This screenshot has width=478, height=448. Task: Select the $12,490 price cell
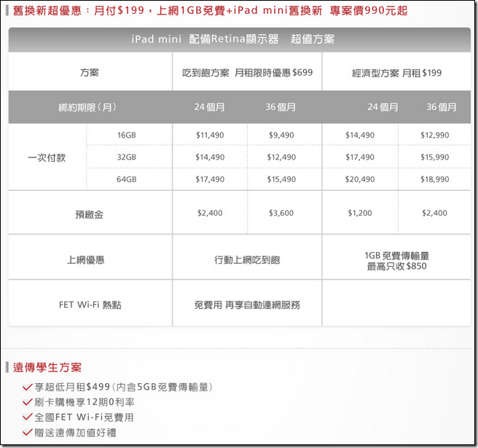coord(281,157)
